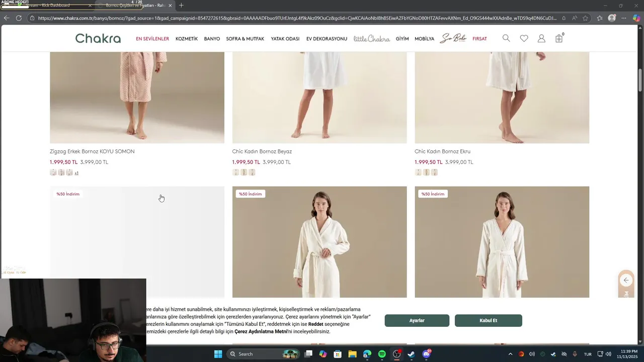Viewport: 644px width, 362px height.
Task: Open the middle %50 İndirim robe product image
Action: pyautogui.click(x=319, y=242)
